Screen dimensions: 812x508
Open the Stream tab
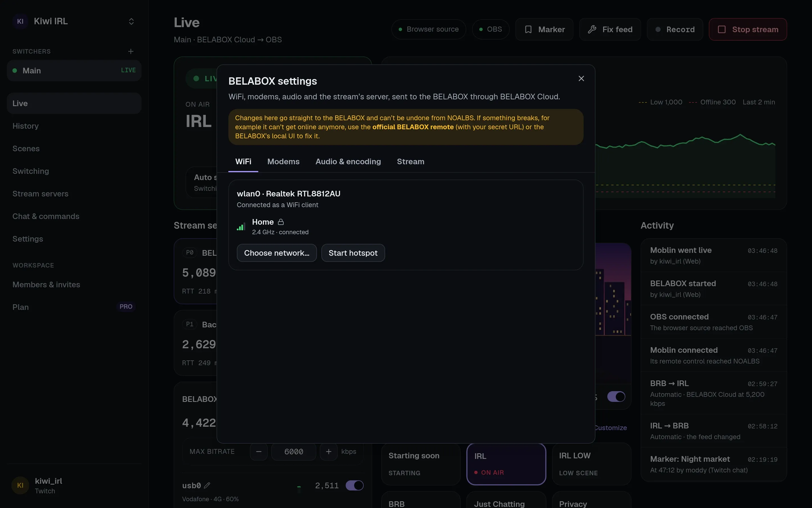[410, 162]
